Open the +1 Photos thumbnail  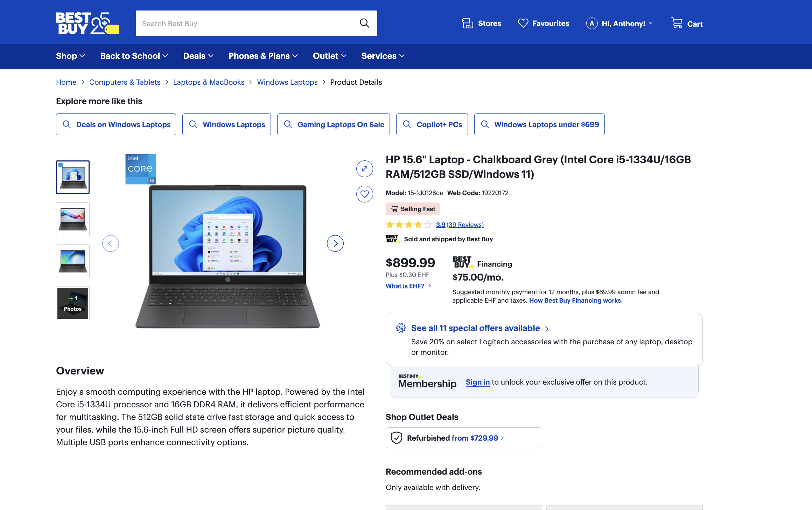click(73, 303)
